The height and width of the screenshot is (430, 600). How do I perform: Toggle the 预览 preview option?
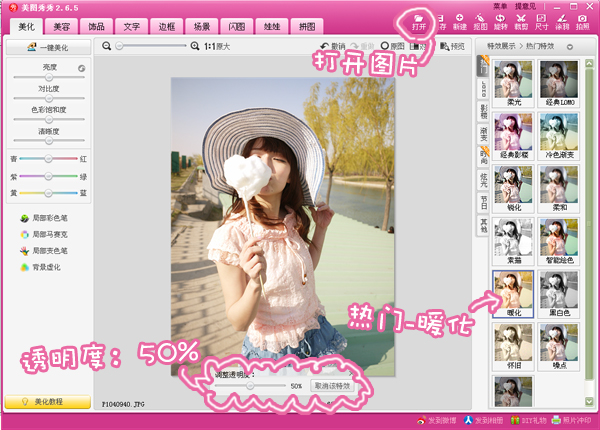click(452, 46)
